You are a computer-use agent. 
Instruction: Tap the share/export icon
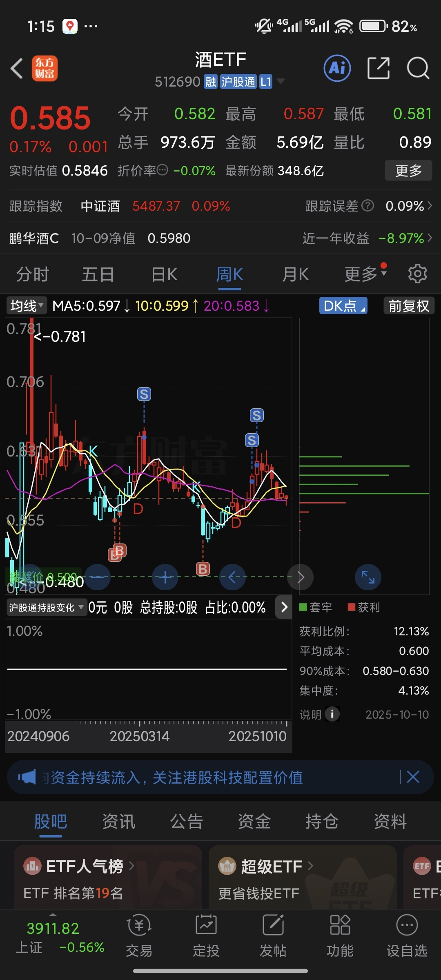click(379, 68)
